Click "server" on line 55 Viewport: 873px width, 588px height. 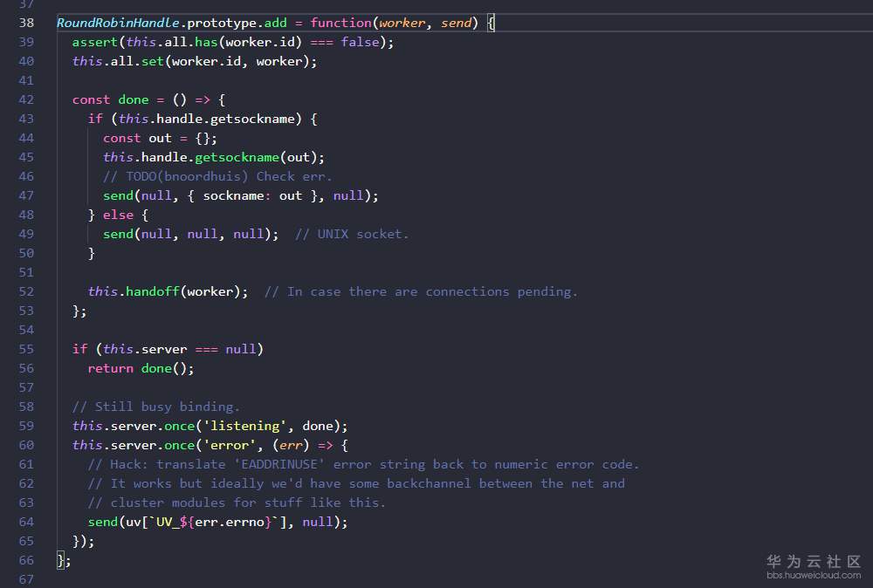pyautogui.click(x=164, y=349)
